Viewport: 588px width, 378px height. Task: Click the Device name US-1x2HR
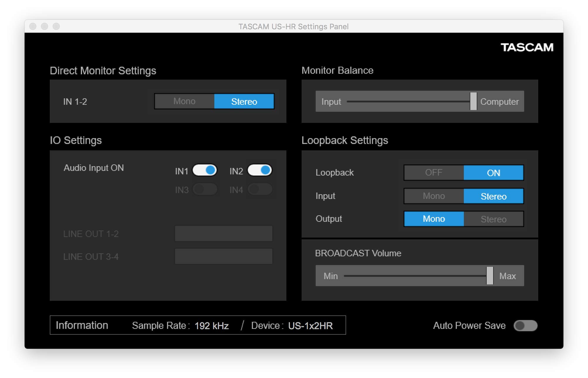310,326
